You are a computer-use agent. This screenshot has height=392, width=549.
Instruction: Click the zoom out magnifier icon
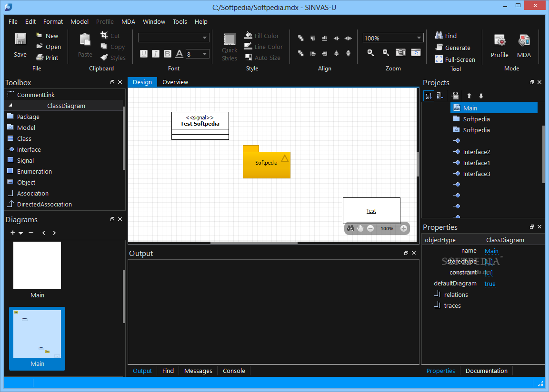click(386, 52)
